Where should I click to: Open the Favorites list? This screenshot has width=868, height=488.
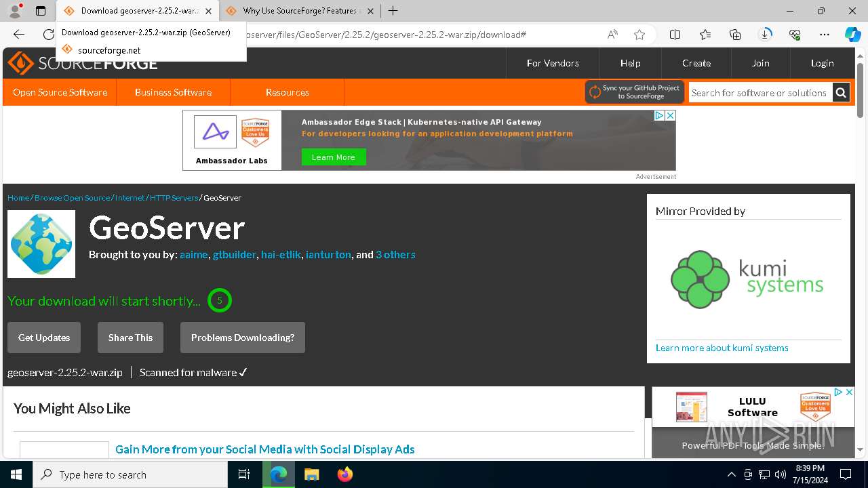pyautogui.click(x=705, y=35)
